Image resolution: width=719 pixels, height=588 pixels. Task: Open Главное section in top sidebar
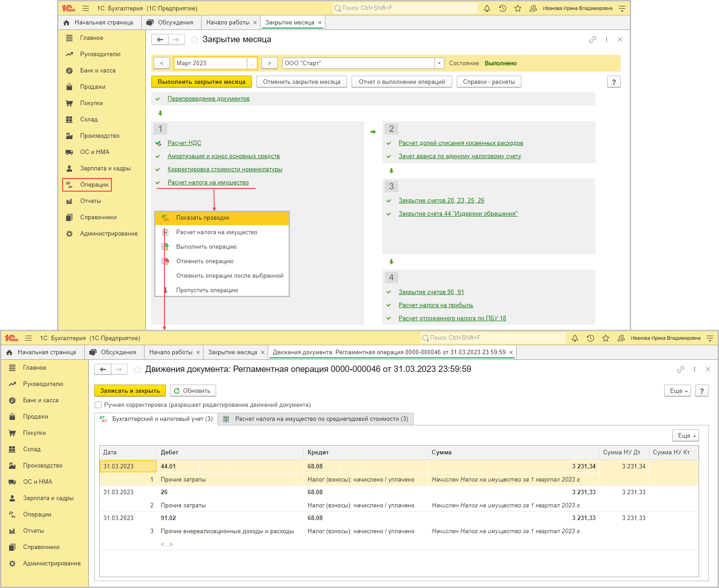[92, 38]
